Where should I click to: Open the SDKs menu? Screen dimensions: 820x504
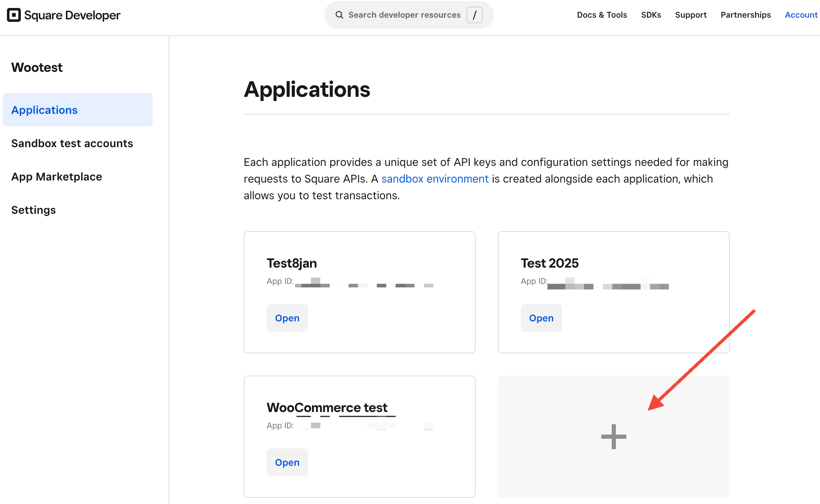coord(651,15)
